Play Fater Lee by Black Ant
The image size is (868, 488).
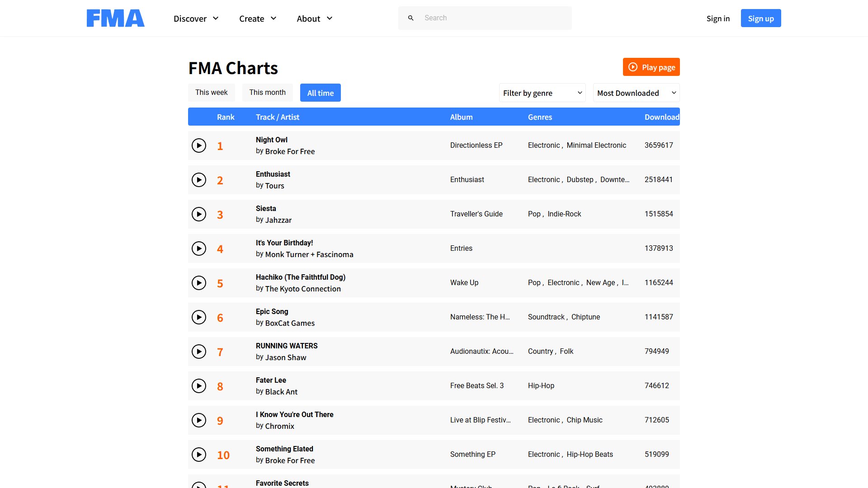(199, 386)
